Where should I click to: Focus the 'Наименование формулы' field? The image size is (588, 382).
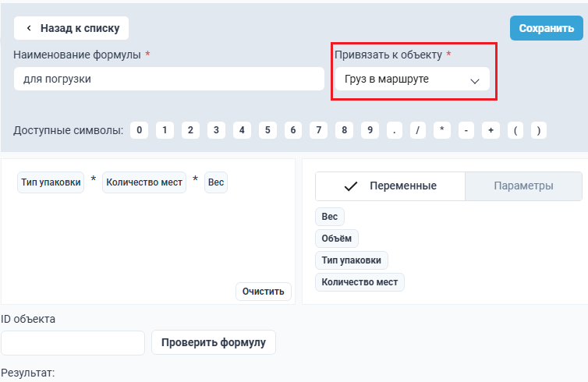[169, 79]
